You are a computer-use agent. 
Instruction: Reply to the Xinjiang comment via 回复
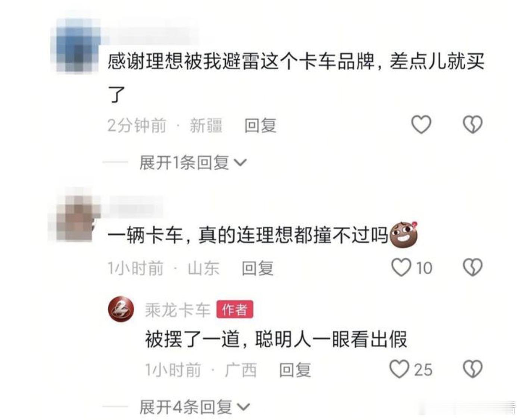tap(260, 125)
